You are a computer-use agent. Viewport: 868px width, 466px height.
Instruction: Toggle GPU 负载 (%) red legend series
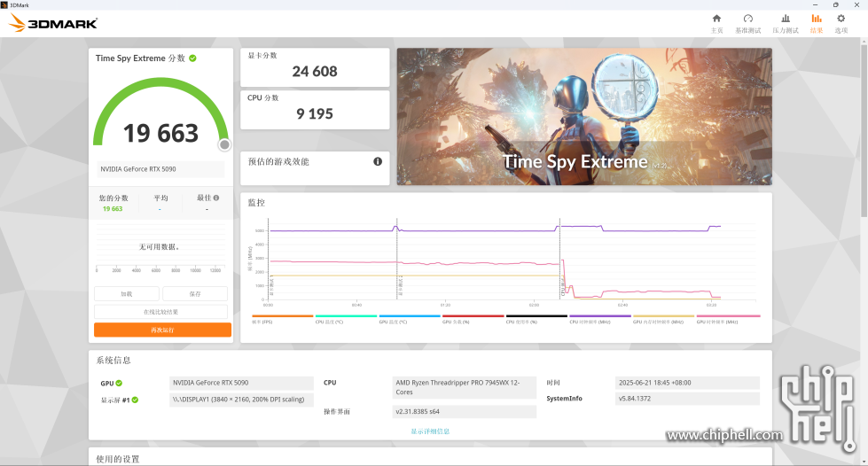point(473,319)
